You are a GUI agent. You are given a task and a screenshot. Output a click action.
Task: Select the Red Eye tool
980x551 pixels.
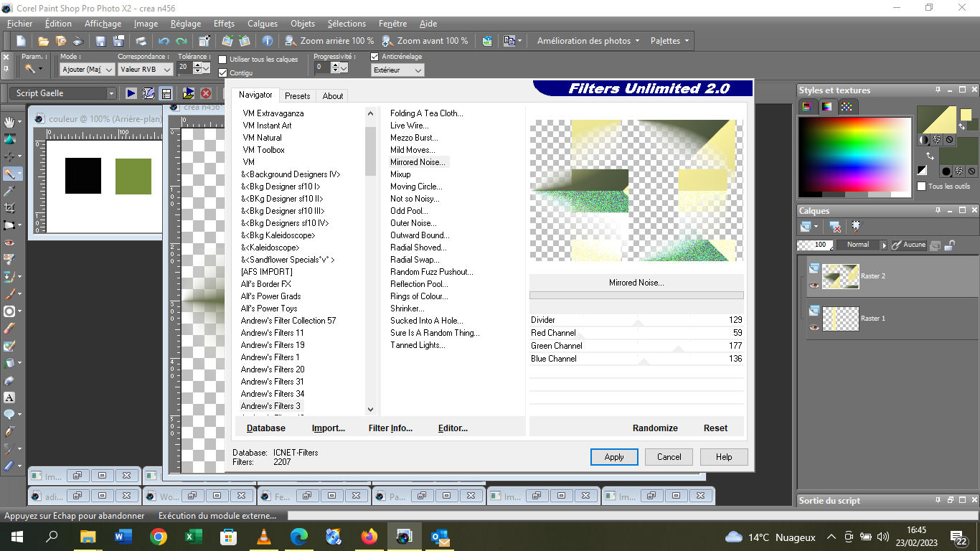[x=9, y=242]
